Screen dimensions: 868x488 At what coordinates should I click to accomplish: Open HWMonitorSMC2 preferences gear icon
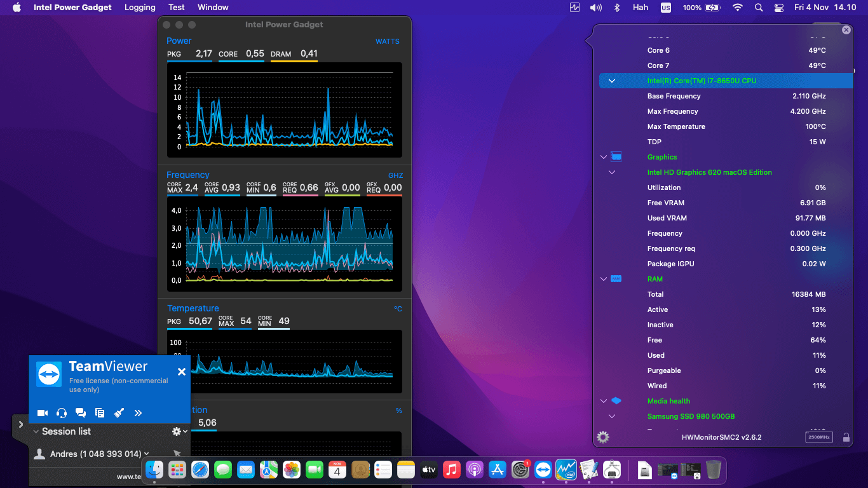click(x=602, y=437)
